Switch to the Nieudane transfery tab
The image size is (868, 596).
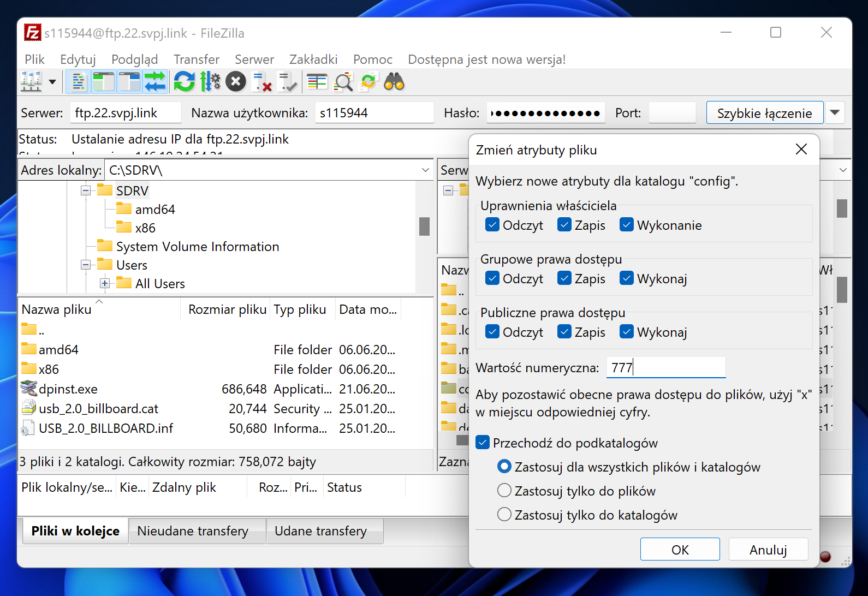click(x=193, y=531)
